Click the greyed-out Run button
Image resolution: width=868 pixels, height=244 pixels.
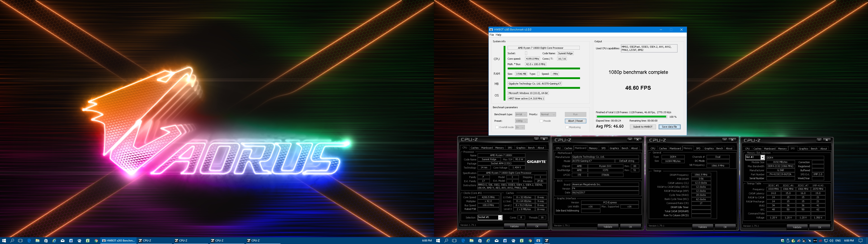tap(575, 115)
